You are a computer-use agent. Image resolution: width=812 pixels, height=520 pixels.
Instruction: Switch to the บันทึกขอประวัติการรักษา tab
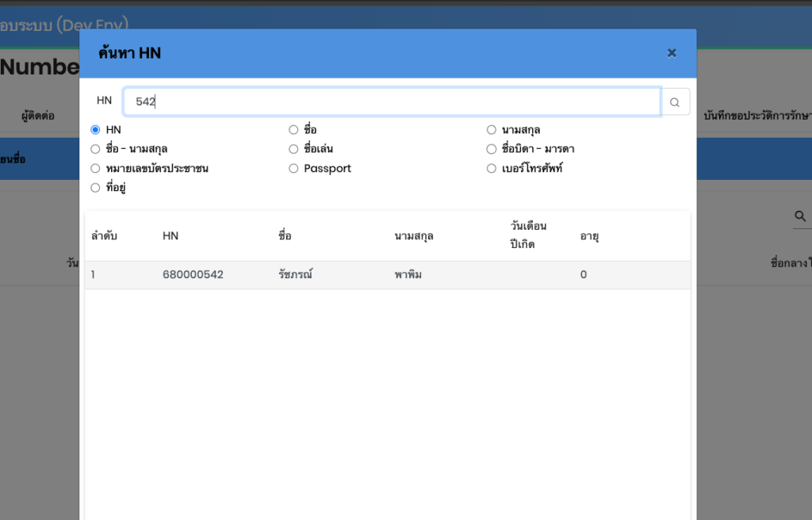756,116
